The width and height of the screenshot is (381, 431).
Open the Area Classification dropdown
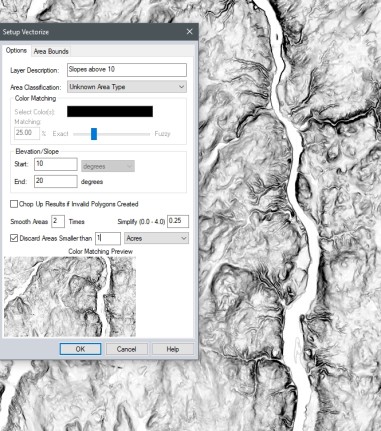(x=127, y=87)
